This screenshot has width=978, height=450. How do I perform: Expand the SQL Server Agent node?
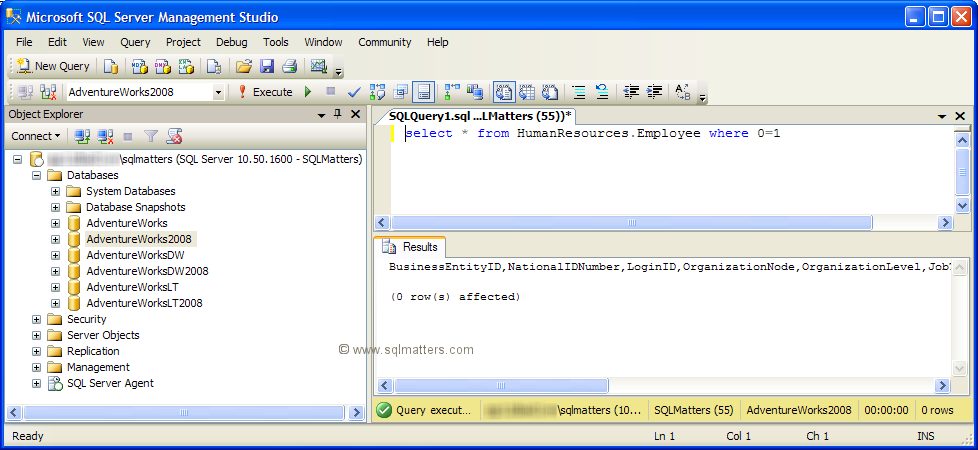click(36, 383)
